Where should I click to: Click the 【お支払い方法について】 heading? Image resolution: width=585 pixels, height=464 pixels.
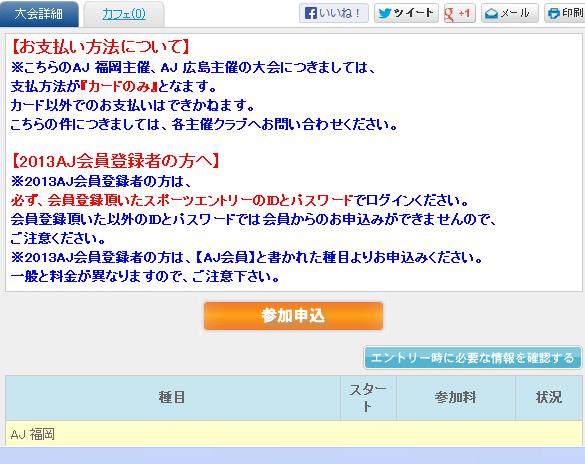pyautogui.click(x=100, y=47)
